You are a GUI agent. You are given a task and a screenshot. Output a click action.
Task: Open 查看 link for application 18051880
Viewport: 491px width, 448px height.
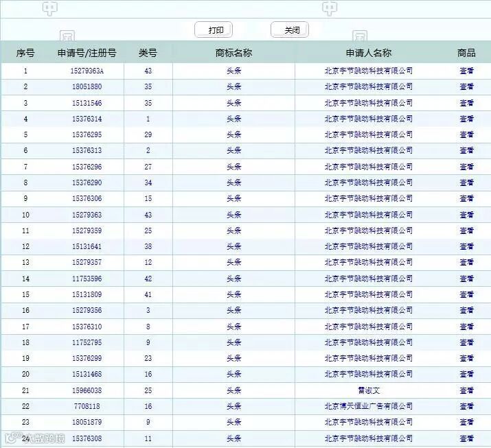coord(466,86)
